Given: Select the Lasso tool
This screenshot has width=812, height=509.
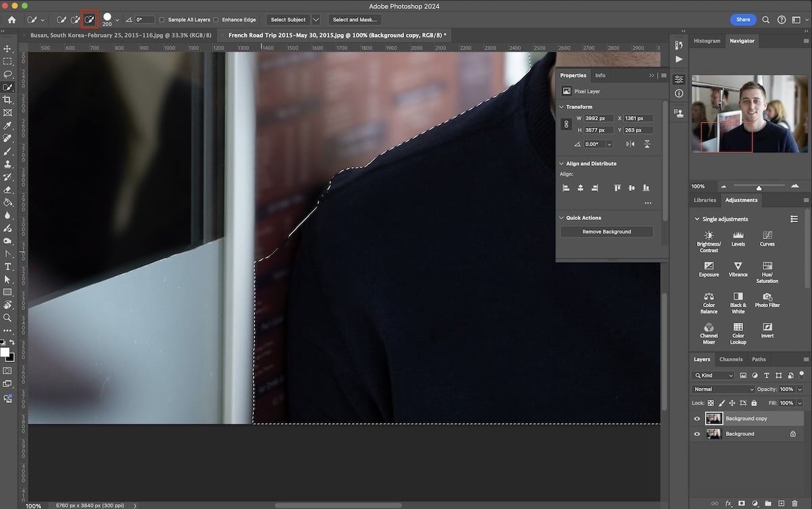Looking at the screenshot, I should coord(8,74).
